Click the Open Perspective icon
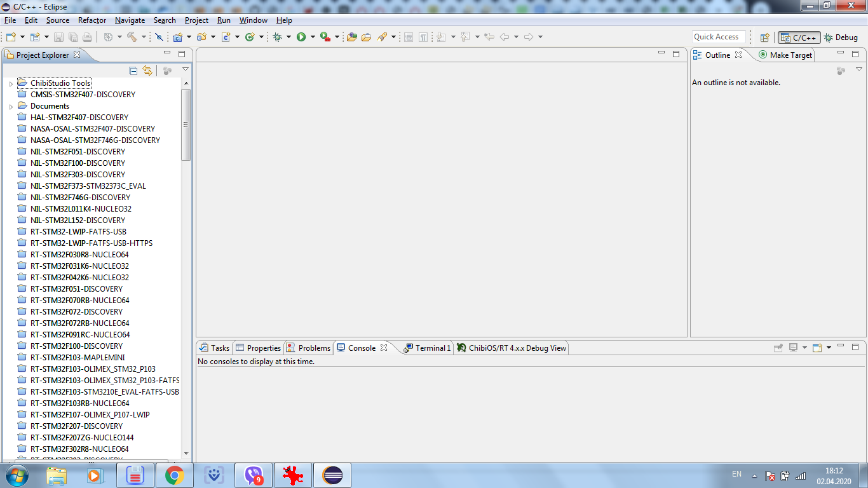The image size is (868, 488). tap(765, 37)
